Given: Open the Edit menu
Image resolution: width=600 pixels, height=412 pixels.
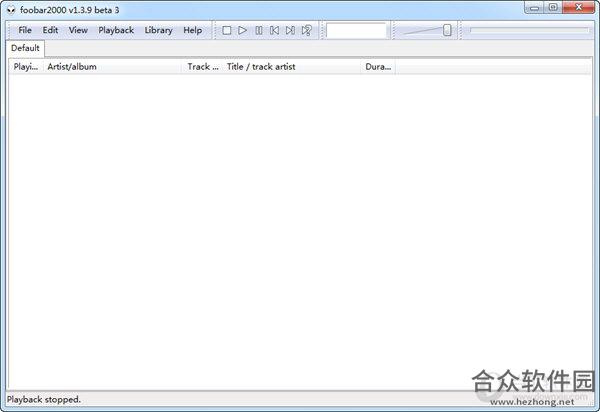Looking at the screenshot, I should pos(50,30).
